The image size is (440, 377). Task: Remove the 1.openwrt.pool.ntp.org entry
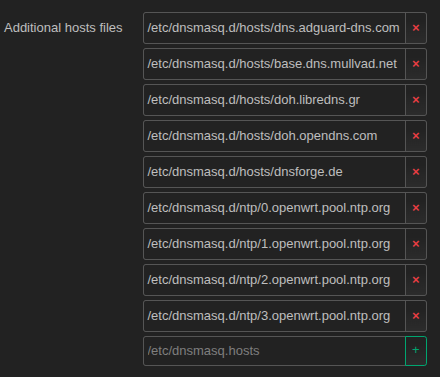(416, 244)
